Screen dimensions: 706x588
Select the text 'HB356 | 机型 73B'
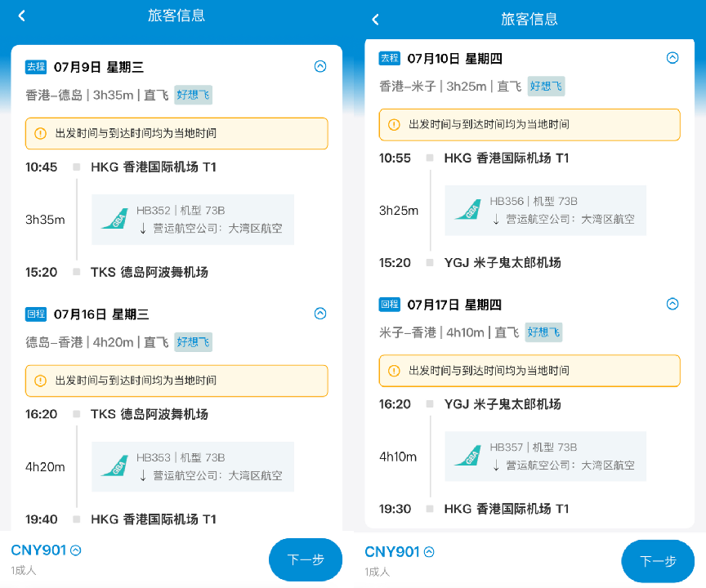click(534, 201)
